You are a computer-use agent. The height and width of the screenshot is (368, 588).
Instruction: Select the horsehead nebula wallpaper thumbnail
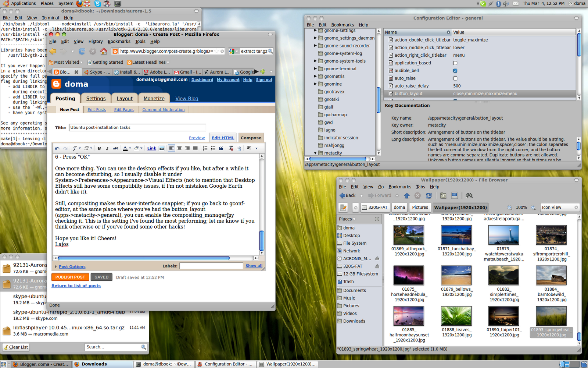[x=409, y=276]
